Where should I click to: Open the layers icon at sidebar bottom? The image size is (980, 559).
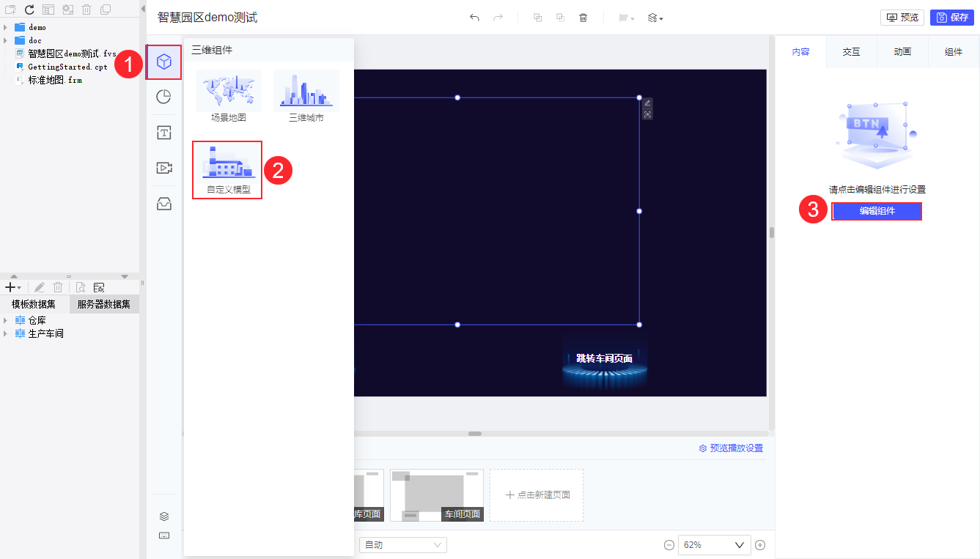[x=164, y=517]
